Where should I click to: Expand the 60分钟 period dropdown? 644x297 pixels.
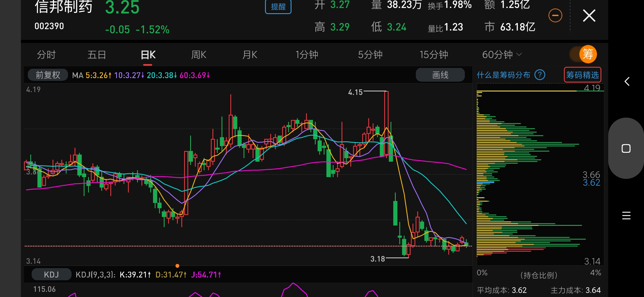click(501, 55)
